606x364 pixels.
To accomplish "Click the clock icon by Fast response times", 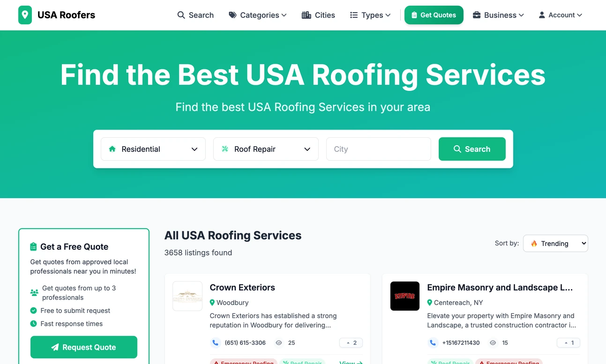I will pyautogui.click(x=34, y=324).
